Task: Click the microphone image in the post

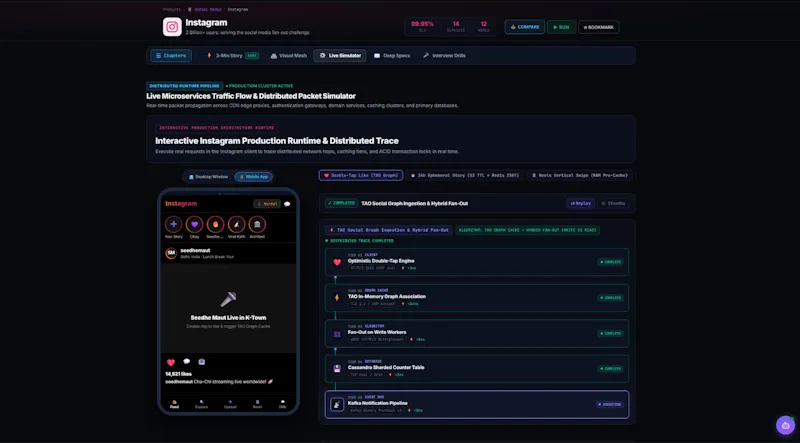Action: point(228,299)
